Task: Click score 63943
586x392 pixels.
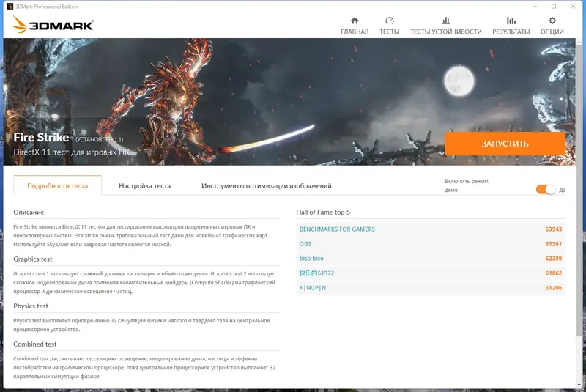Action: coord(554,229)
